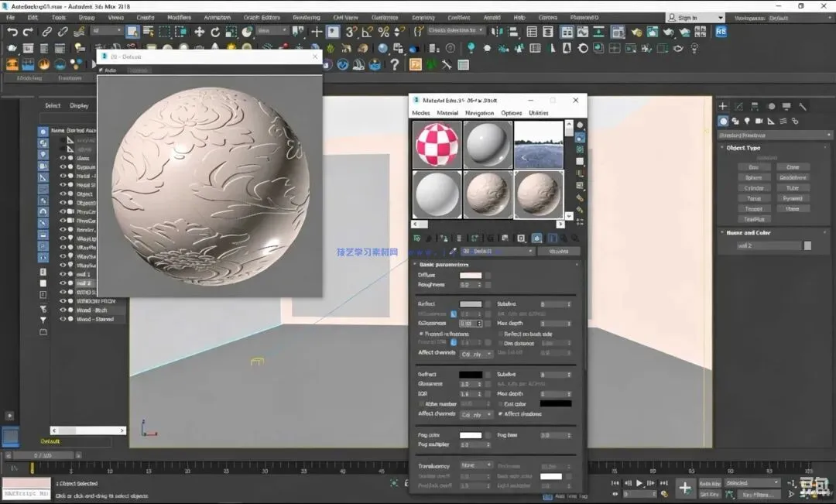
Task: Open the Modifiers menu
Action: click(x=179, y=18)
